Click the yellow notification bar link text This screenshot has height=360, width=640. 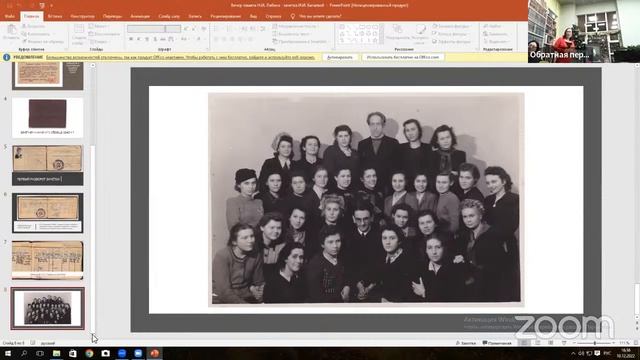tap(180, 58)
